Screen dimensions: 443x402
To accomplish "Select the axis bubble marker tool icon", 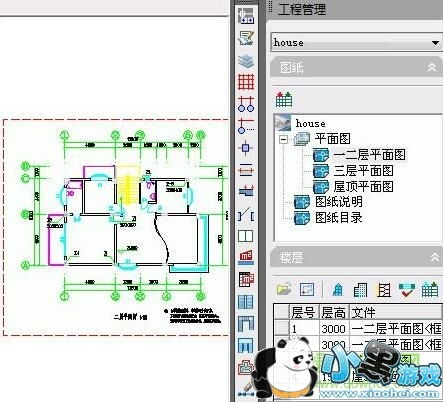I will click(x=246, y=104).
